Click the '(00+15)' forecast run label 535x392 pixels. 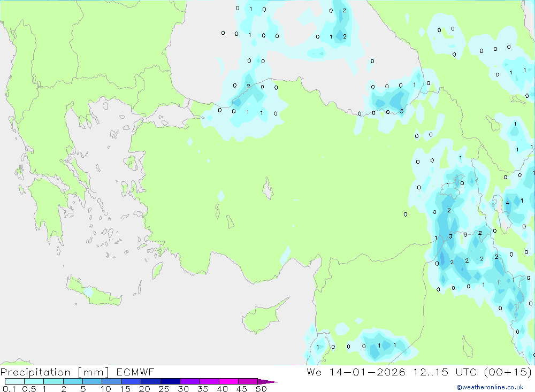508,372
